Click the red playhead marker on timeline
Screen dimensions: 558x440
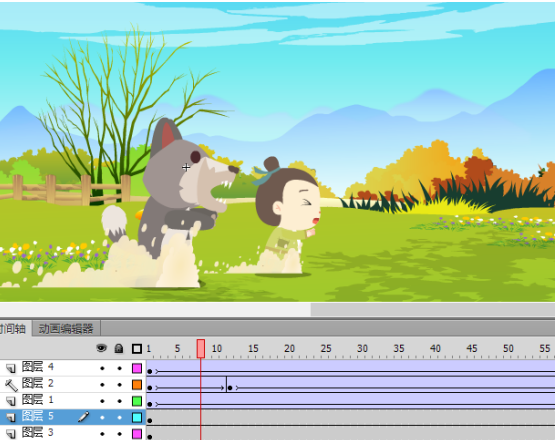tap(201, 349)
